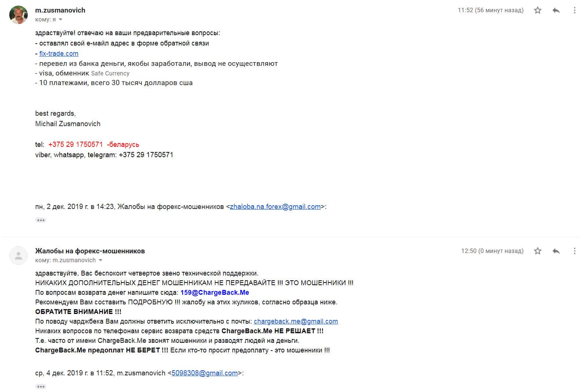Open more options for first email
Image resolution: width=586 pixels, height=392 pixels.
(x=575, y=10)
